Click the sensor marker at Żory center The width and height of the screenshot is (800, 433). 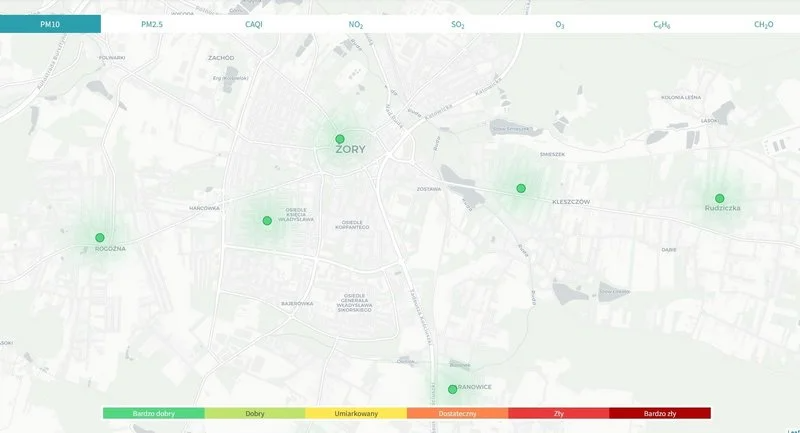coord(340,139)
